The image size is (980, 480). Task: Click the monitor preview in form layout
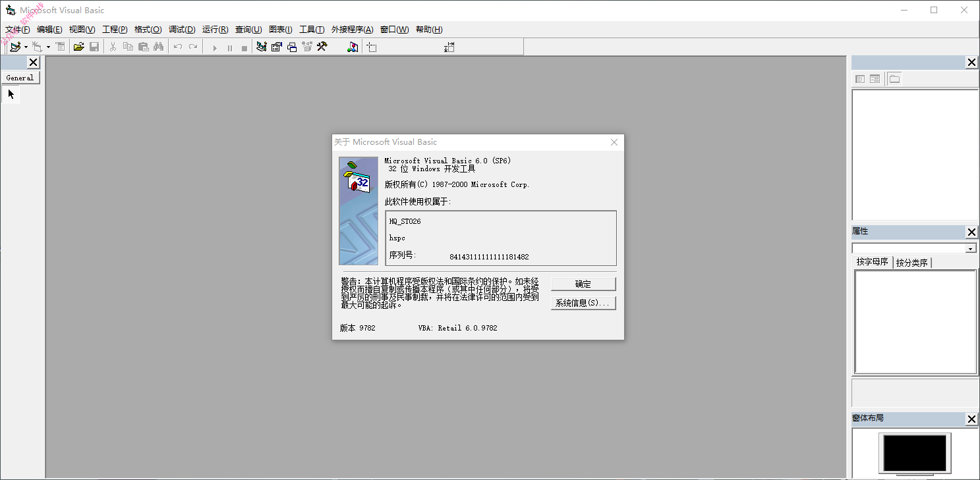tap(915, 454)
